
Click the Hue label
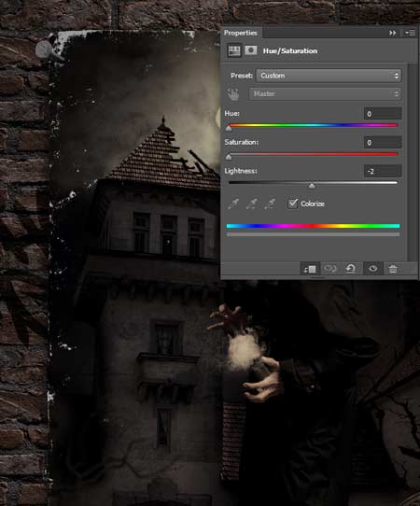tap(232, 114)
